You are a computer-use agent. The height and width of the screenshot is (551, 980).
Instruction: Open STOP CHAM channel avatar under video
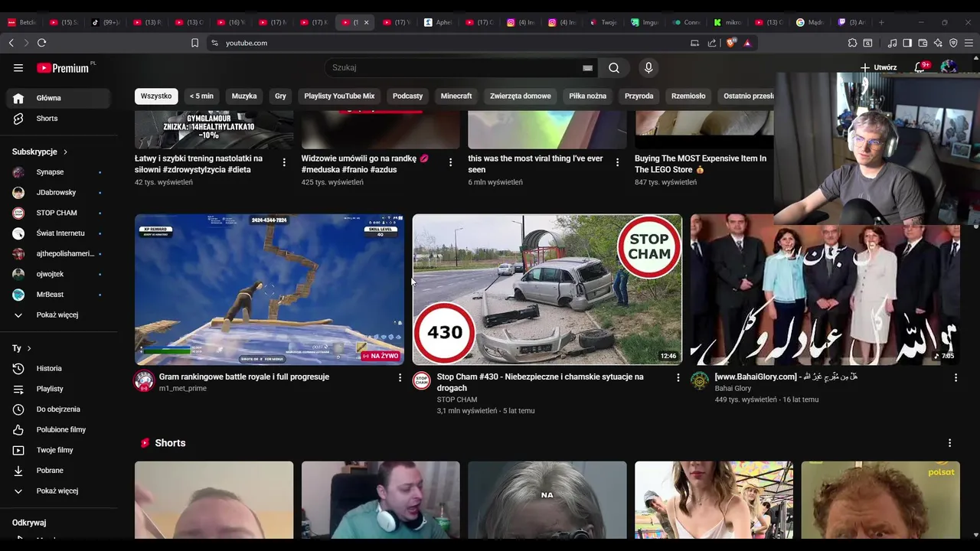coord(422,380)
